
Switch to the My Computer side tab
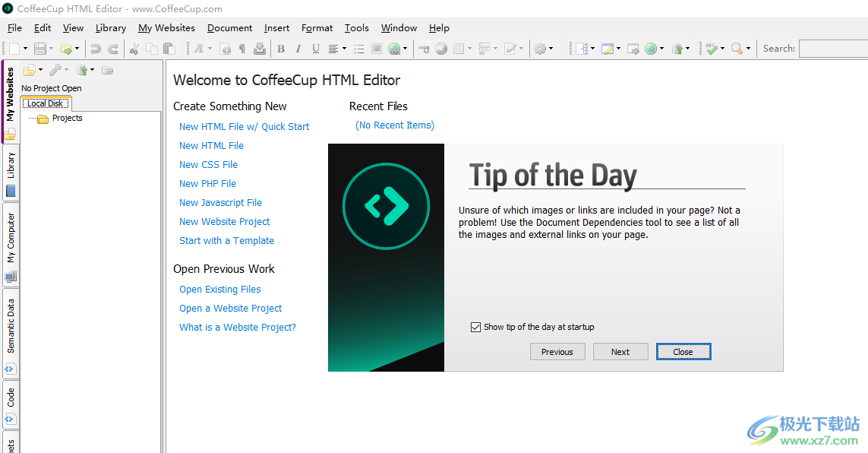(11, 245)
